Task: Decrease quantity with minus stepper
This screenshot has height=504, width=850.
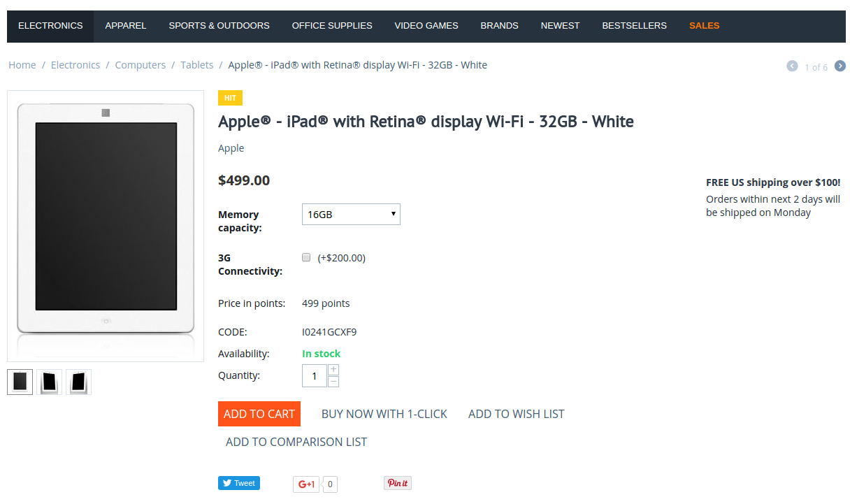Action: [x=333, y=381]
